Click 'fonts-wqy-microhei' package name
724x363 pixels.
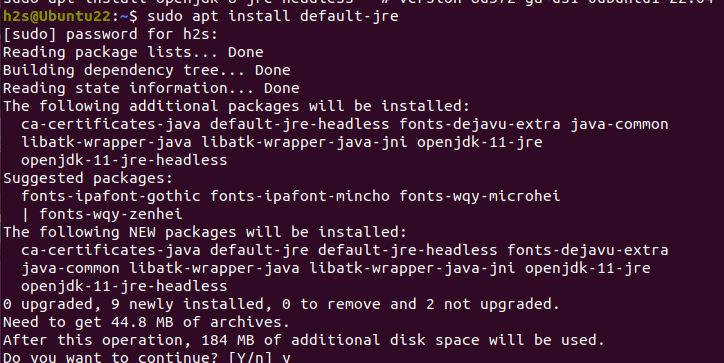point(480,196)
